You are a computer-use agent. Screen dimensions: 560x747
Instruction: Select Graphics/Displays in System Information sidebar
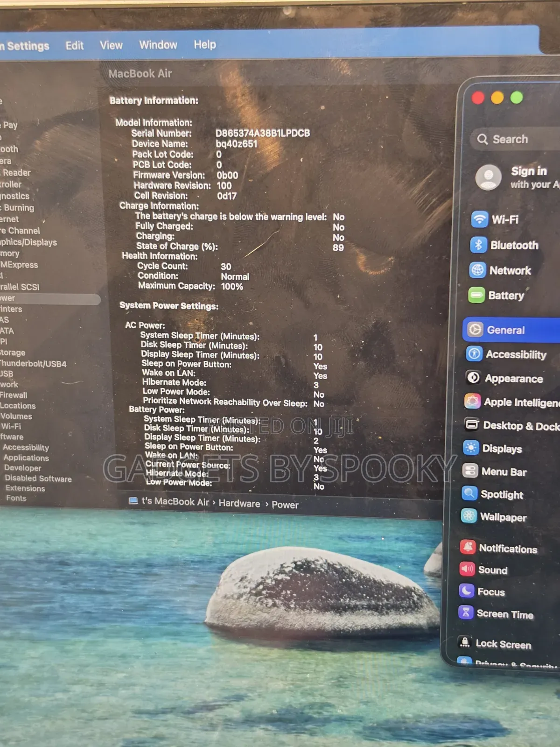click(28, 242)
